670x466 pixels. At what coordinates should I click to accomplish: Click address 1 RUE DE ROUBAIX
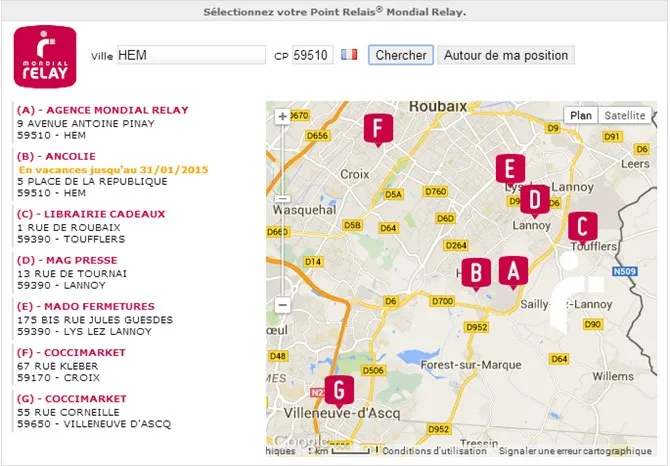[x=69, y=227]
